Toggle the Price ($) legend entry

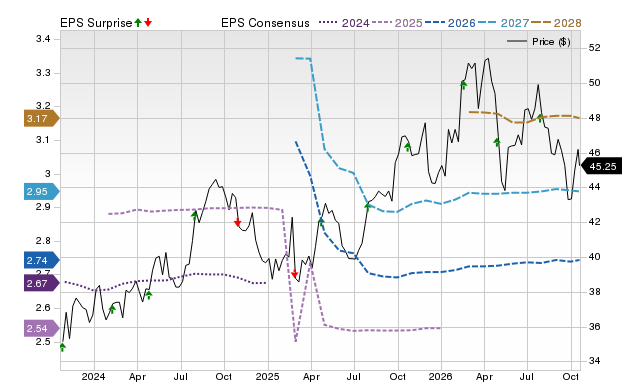pyautogui.click(x=539, y=42)
